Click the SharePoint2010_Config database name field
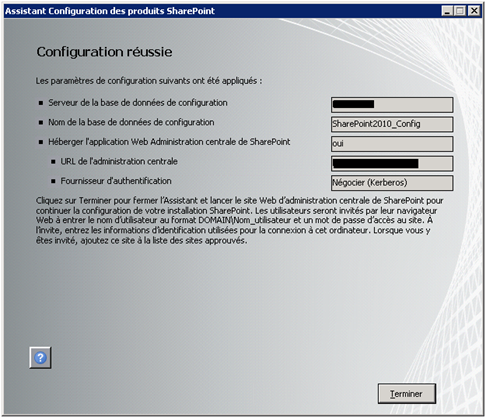The height and width of the screenshot is (418, 486). point(392,124)
